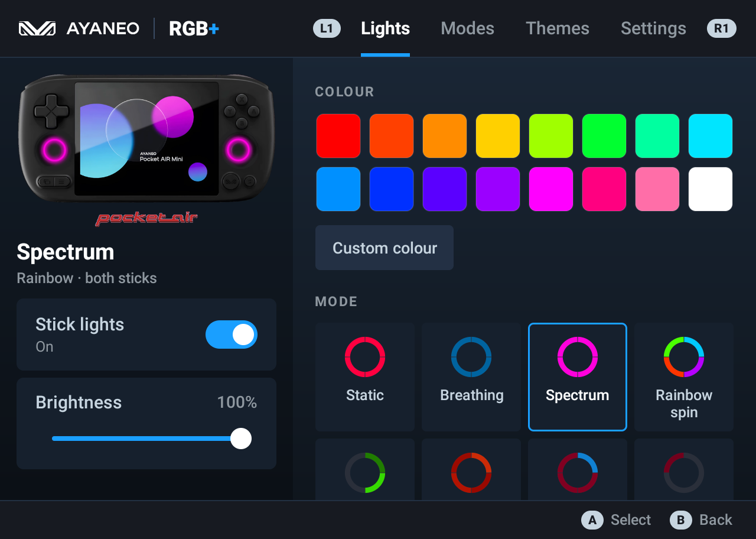Image resolution: width=756 pixels, height=539 pixels.
Task: Toggle the Stick lights switch
Action: pyautogui.click(x=232, y=335)
